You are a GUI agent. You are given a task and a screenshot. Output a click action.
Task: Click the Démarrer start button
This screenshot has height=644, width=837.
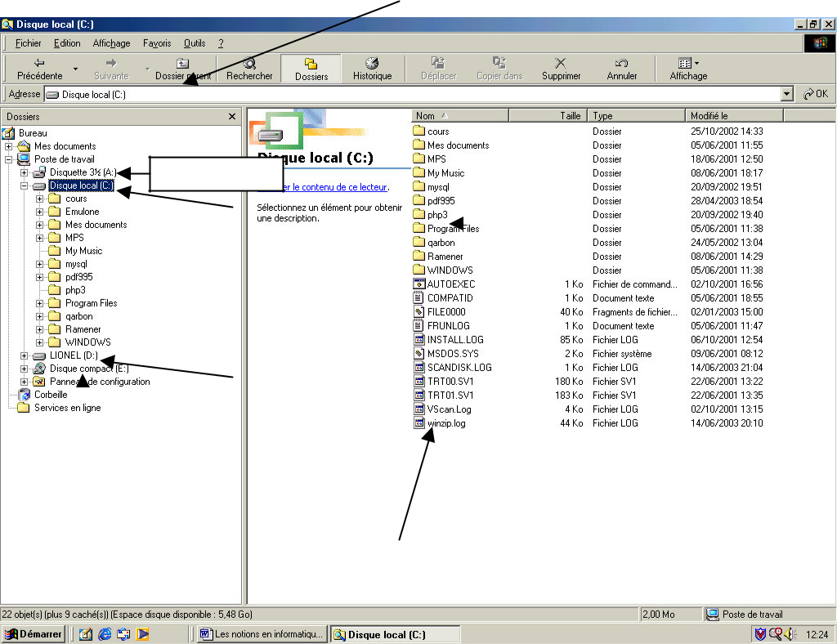click(x=34, y=634)
